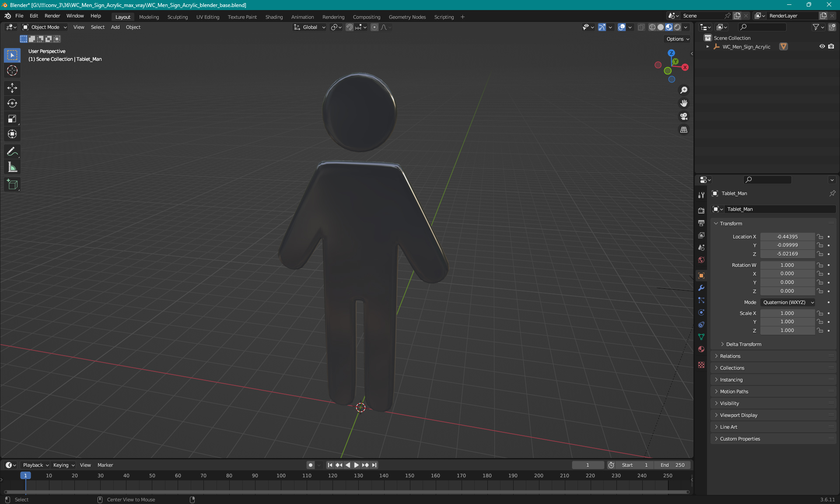
Task: Toggle camera view in viewport
Action: coord(684,117)
